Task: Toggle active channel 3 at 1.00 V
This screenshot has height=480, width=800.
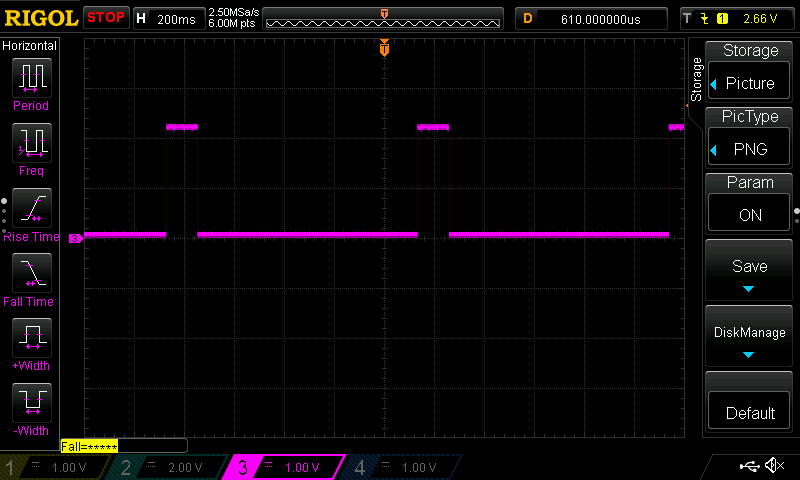Action: (x=285, y=467)
